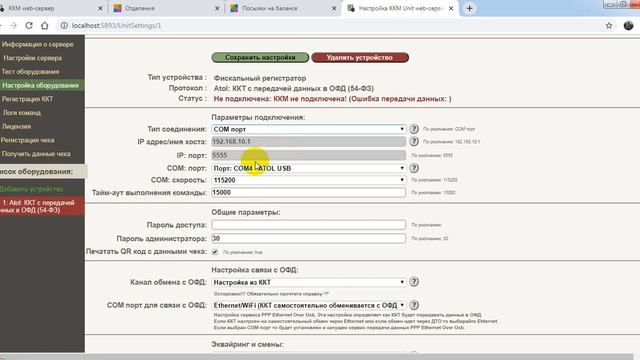Click the Фискальный регистратор device type text
This screenshot has height=360, width=640.
tap(260, 78)
